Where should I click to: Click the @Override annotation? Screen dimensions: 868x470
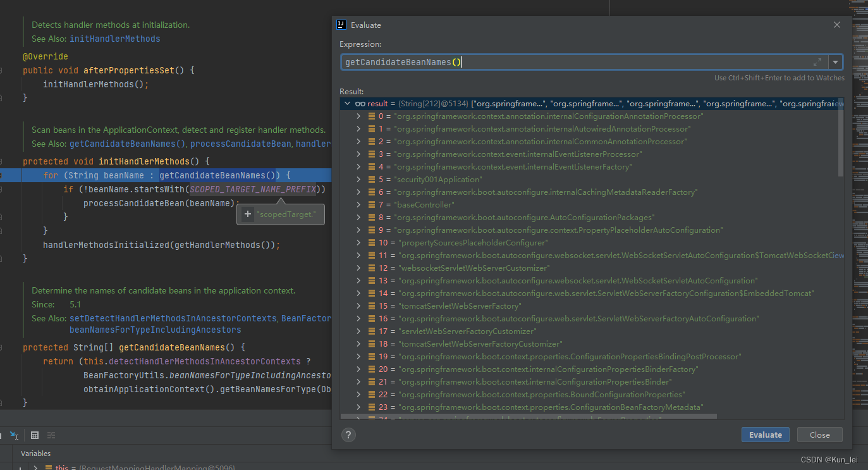click(x=46, y=56)
